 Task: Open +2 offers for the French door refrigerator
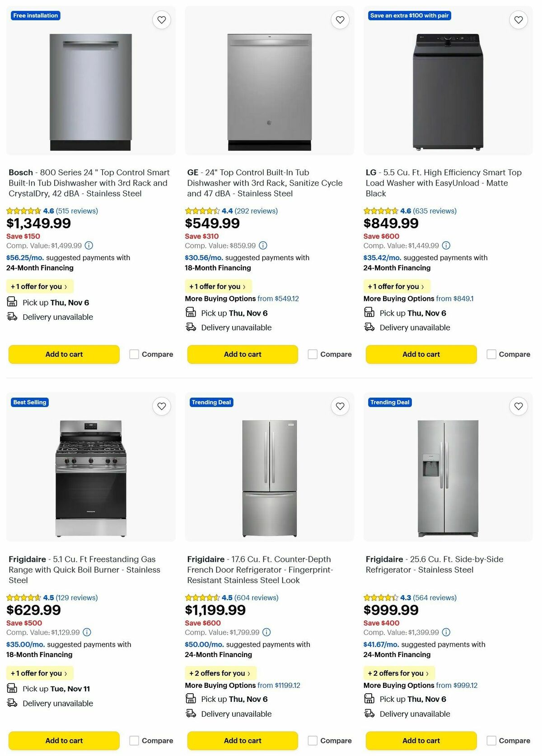click(220, 673)
